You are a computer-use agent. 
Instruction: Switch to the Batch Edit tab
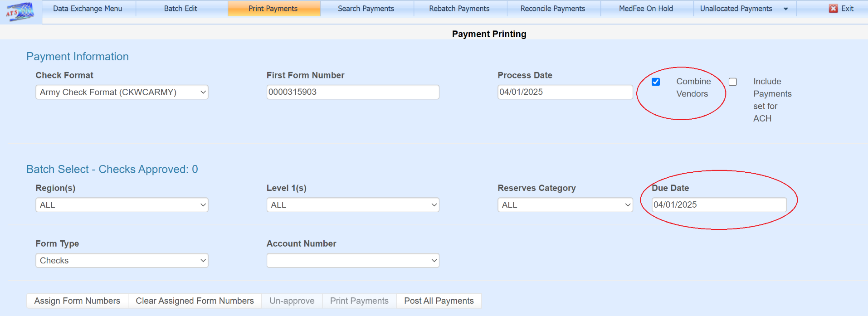pos(180,9)
